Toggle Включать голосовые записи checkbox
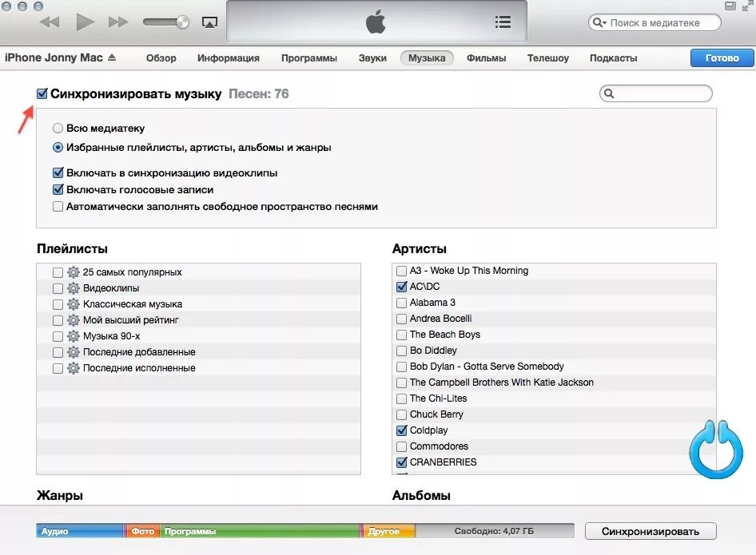Viewport: 756px width, 555px height. pos(58,189)
